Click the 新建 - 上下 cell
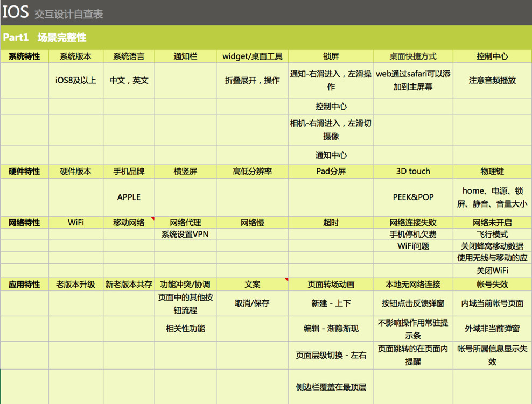Viewport: 532px width, 404px height. tap(331, 303)
